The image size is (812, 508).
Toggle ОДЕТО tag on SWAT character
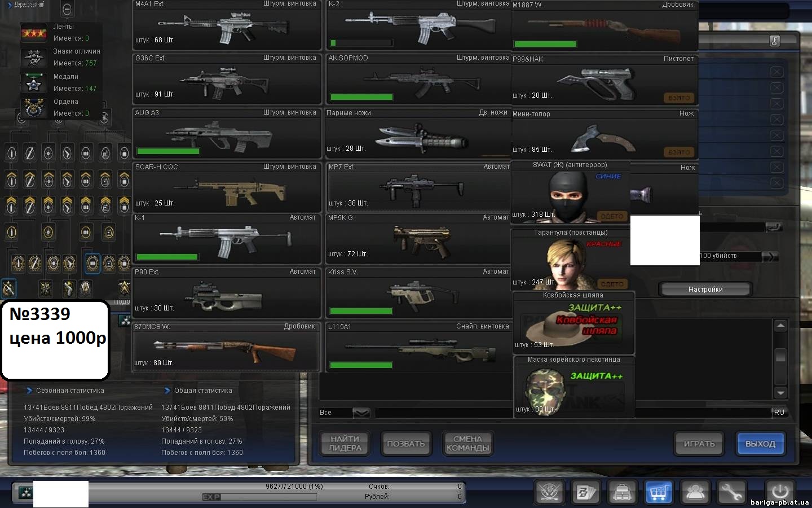(612, 216)
